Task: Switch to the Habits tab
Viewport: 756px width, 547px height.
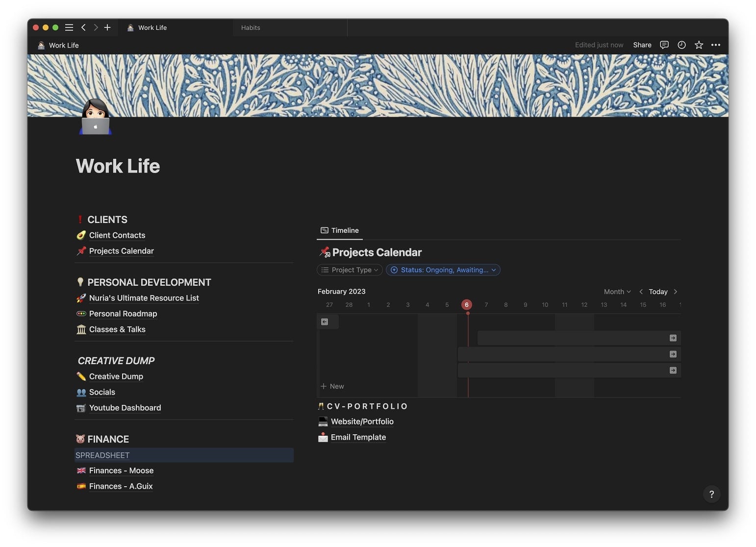Action: point(251,27)
